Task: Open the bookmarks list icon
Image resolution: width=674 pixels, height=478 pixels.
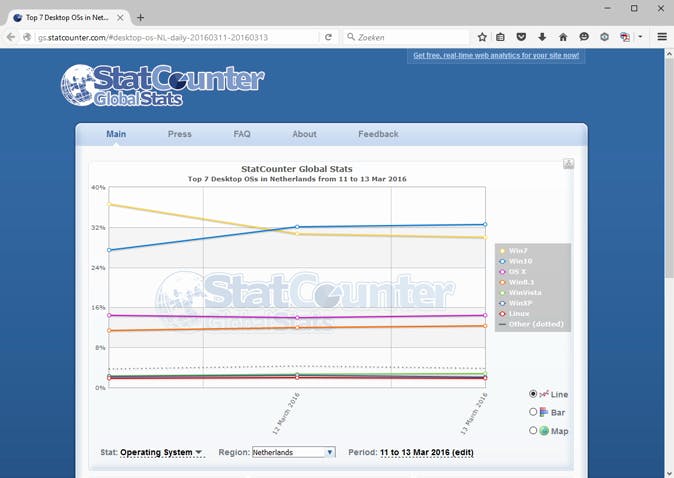Action: click(x=500, y=37)
